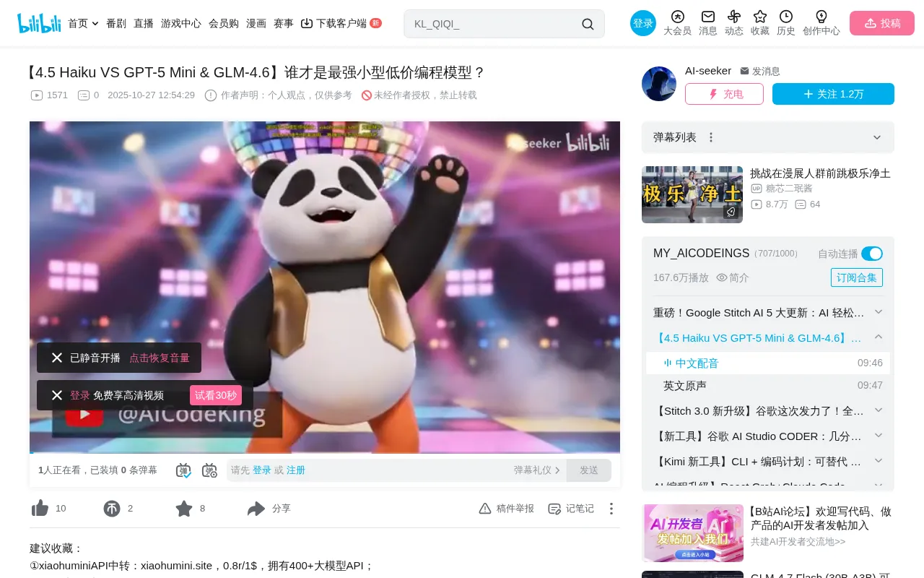Expand the Kimi 新工具 playlist entry
The image size is (924, 578).
point(879,461)
